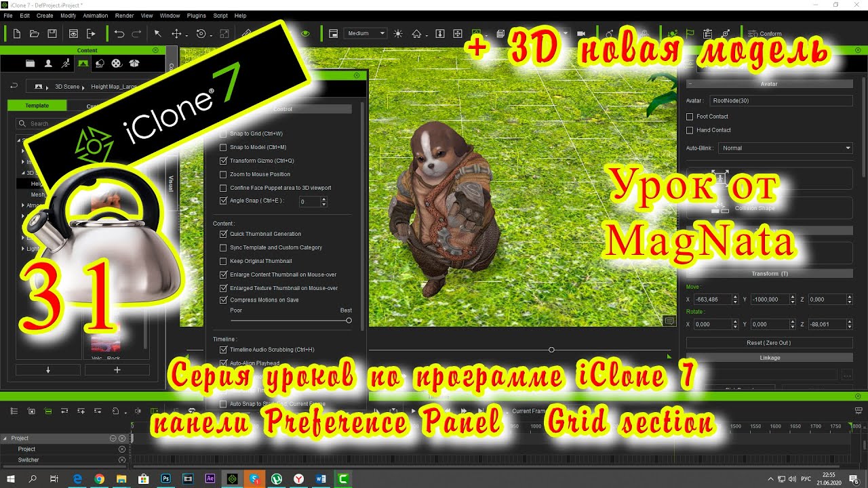Open the Create menu
The image size is (868, 488).
[45, 15]
